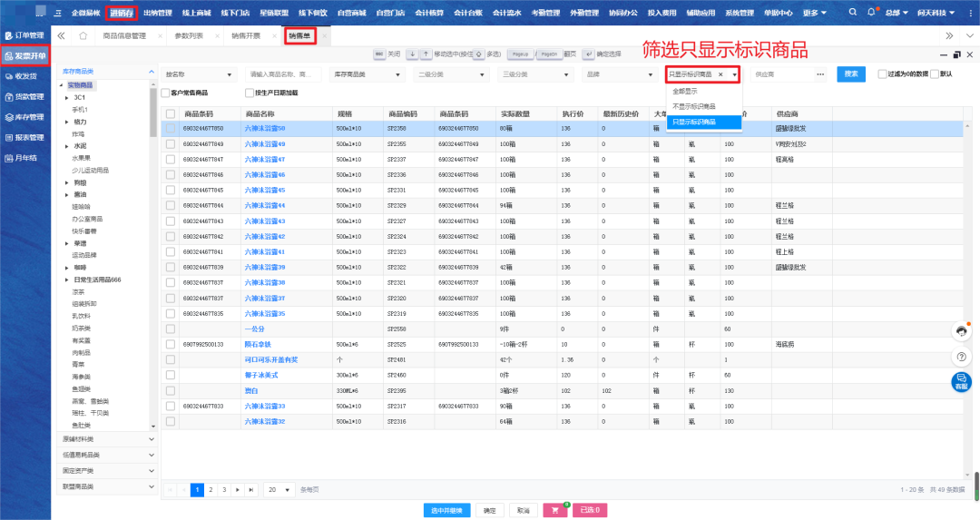Enable the 客户常售商品 checkbox
Image resolution: width=980 pixels, height=520 pixels.
pos(165,93)
